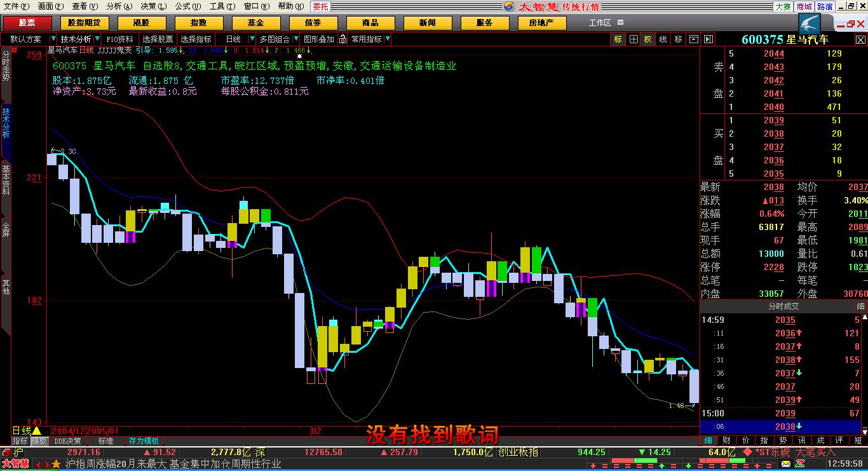Click the 选择指标 toolbar button
The image size is (868, 471).
[196, 39]
